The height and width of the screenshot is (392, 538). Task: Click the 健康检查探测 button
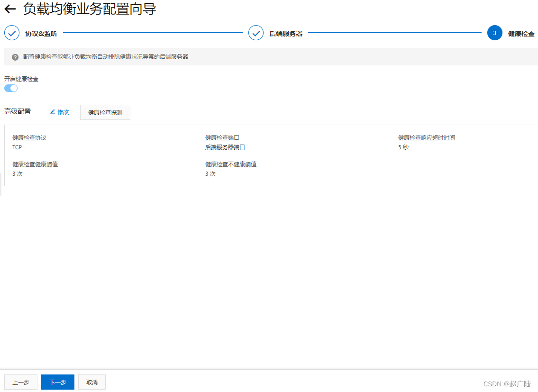click(105, 112)
